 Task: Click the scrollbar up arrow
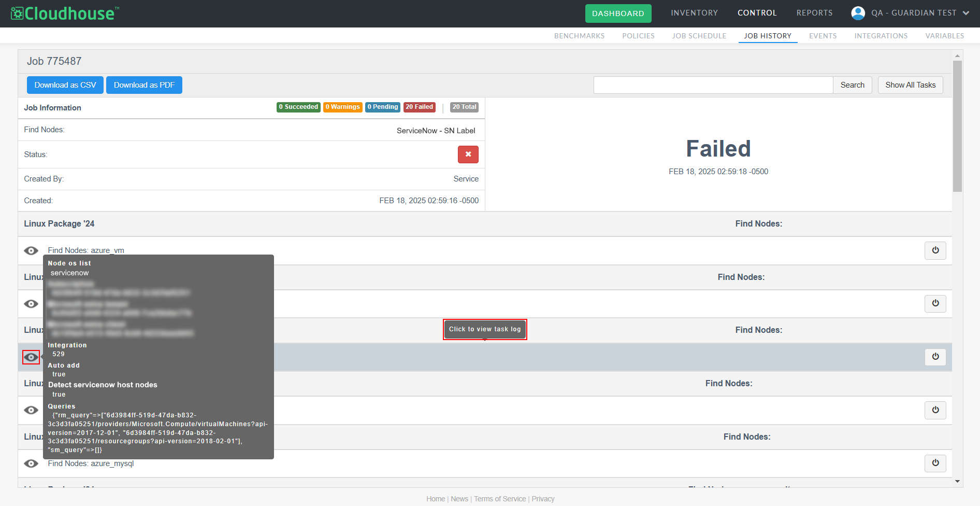tap(957, 55)
